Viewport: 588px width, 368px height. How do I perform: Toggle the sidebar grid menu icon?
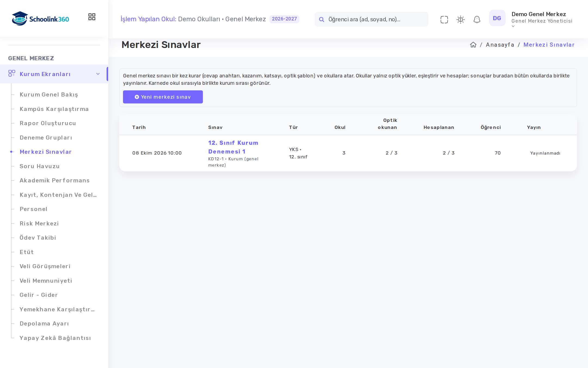[92, 17]
